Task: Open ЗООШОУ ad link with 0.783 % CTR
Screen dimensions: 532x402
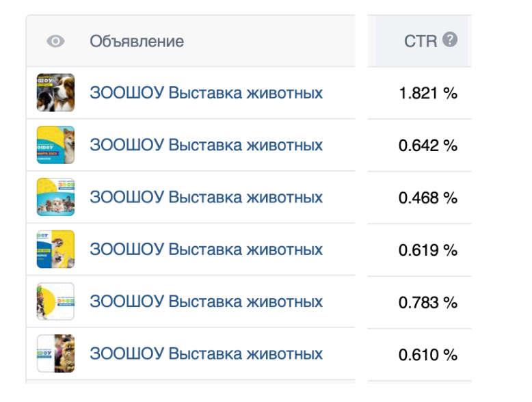Action: pos(206,301)
